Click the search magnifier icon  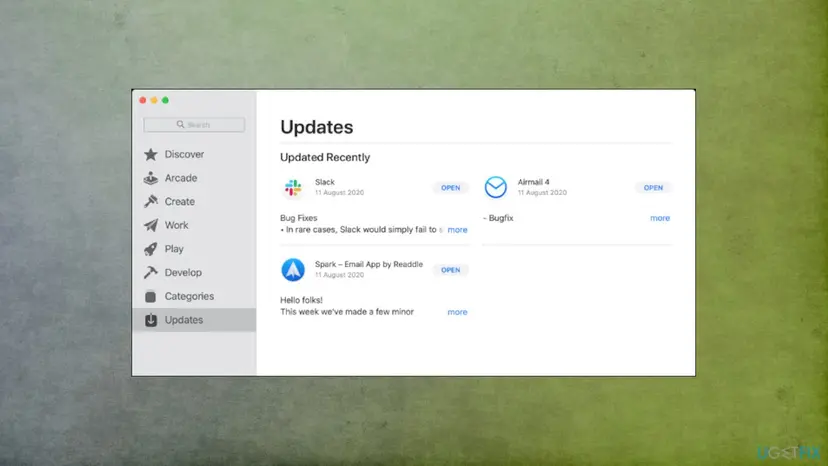[181, 124]
